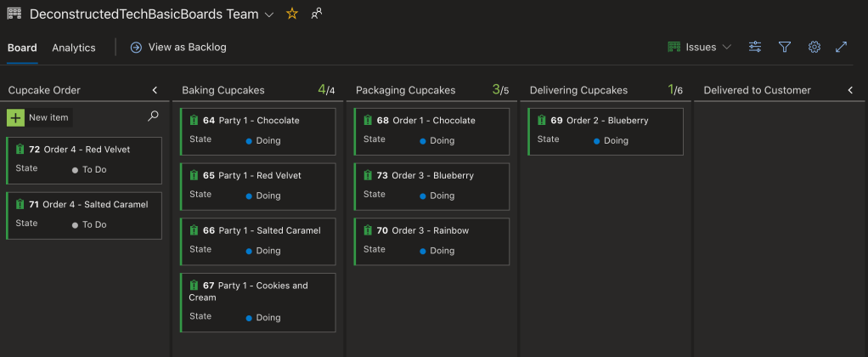Click the green plus New item icon
868x357 pixels.
(x=15, y=117)
